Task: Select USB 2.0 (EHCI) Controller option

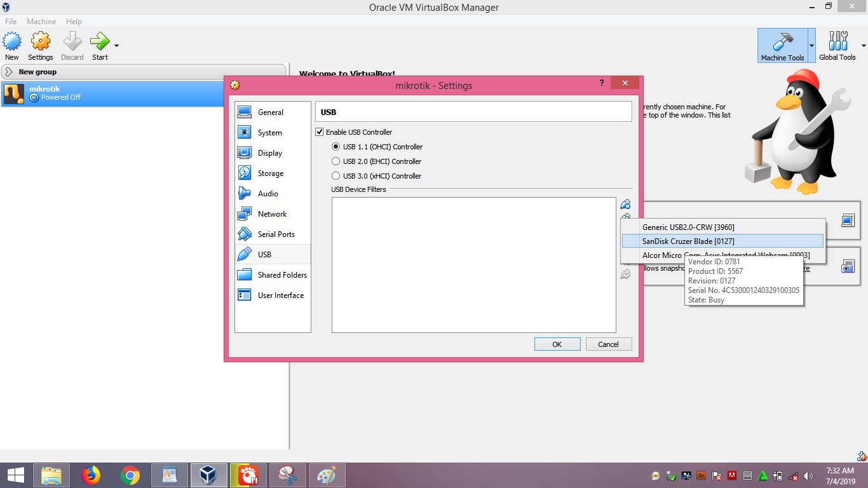Action: coord(336,161)
